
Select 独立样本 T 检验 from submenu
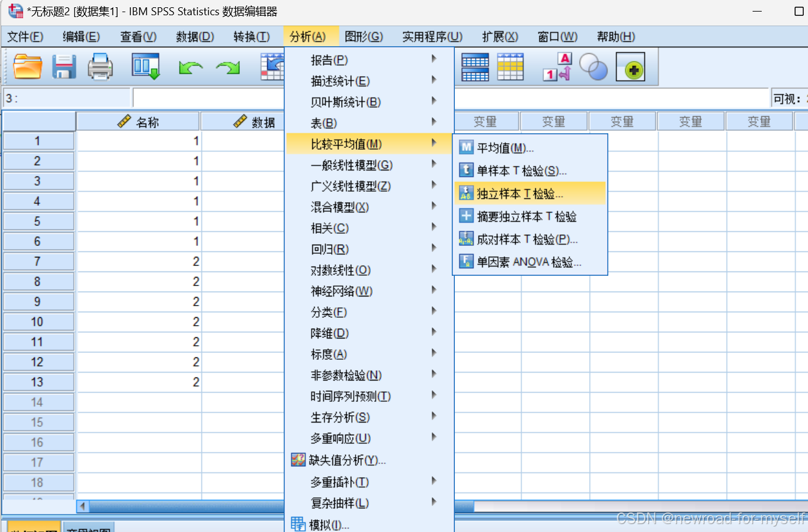pyautogui.click(x=530, y=194)
